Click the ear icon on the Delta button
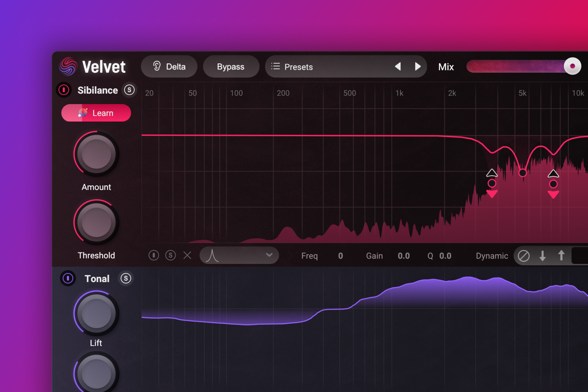Screen dimensions: 588x392 point(157,66)
